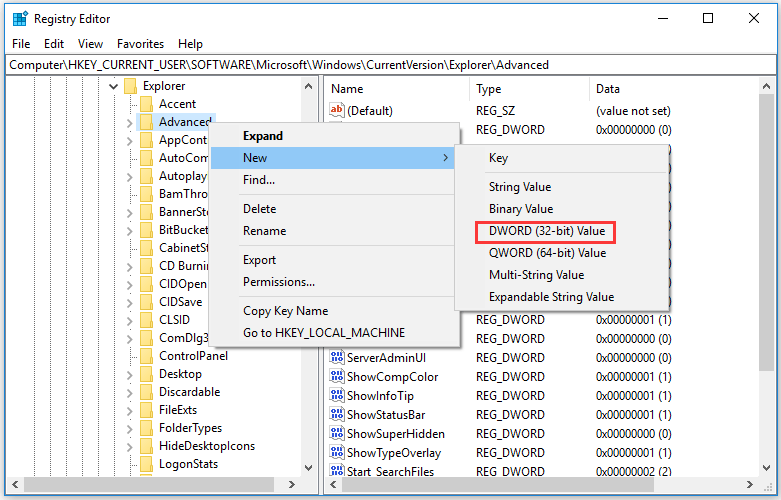Expand the CLSID key arrow
The height and width of the screenshot is (500, 781).
coord(130,320)
